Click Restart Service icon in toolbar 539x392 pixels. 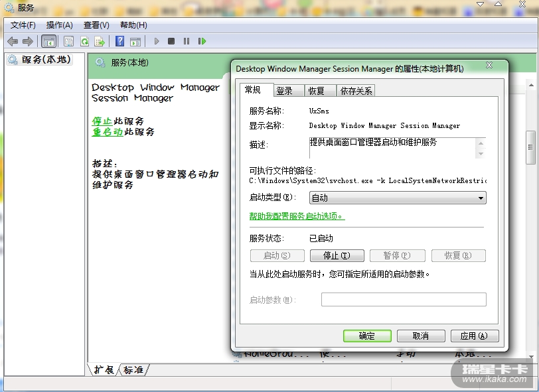coord(202,42)
